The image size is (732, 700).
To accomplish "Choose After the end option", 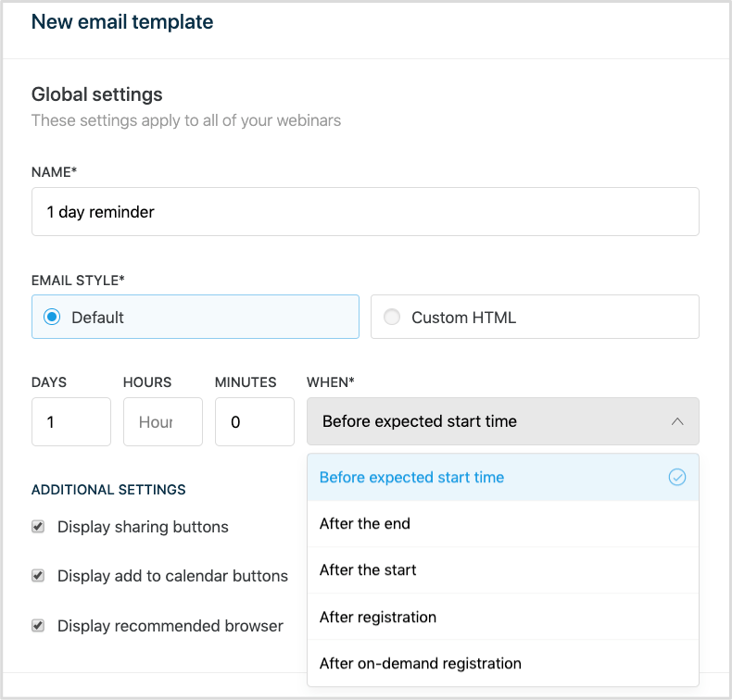I will pos(503,524).
